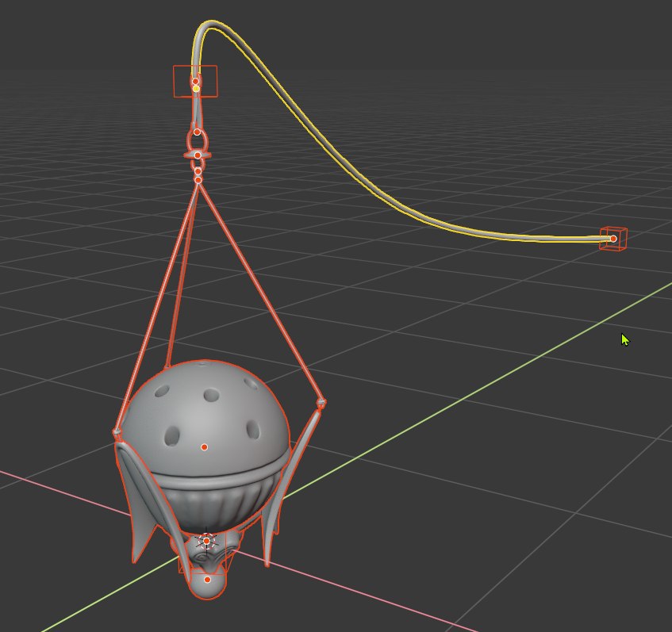Select the small cube empty at hose end
Image resolution: width=672 pixels, height=632 pixels.
[613, 238]
